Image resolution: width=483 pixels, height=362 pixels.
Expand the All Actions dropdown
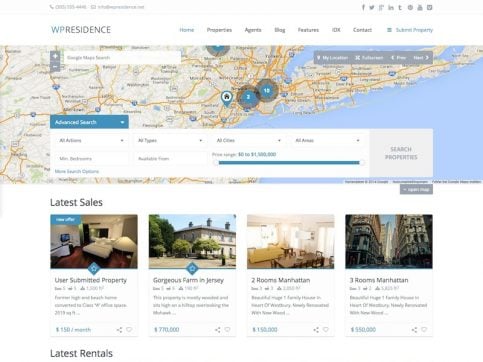click(x=91, y=140)
